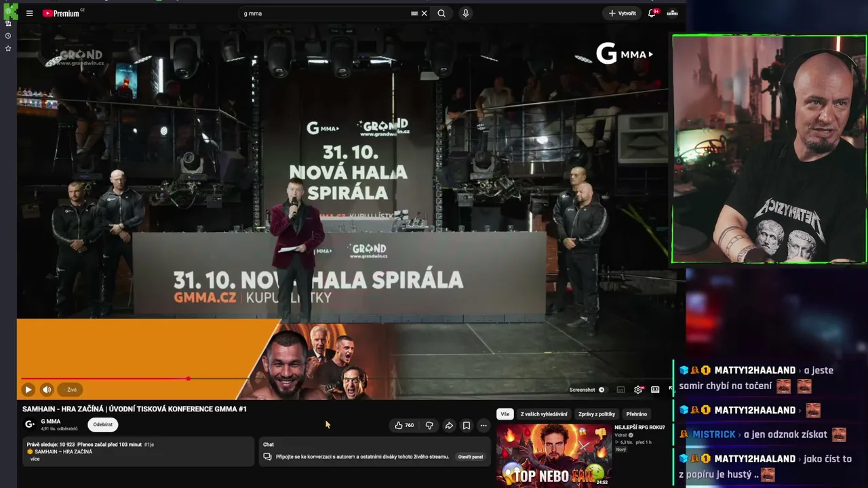The width and height of the screenshot is (868, 488).
Task: Expand description with 'více'
Action: point(35,459)
